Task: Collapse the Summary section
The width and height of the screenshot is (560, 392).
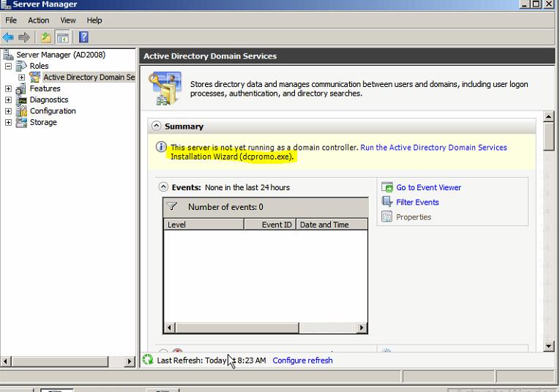Action: pyautogui.click(x=156, y=126)
